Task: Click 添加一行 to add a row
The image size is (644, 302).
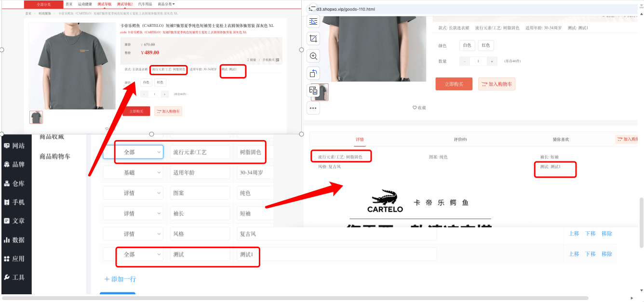Action: 120,279
